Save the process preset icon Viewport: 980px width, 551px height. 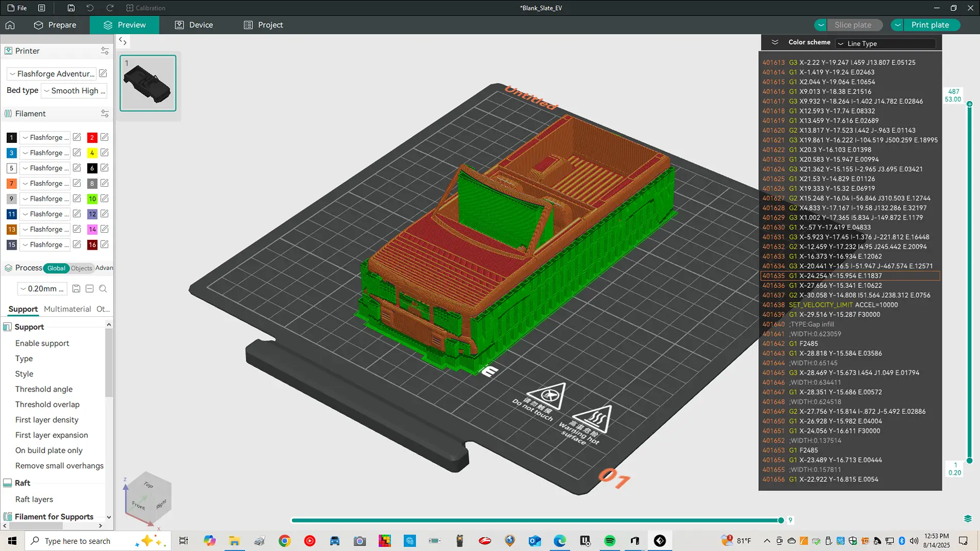pyautogui.click(x=76, y=289)
